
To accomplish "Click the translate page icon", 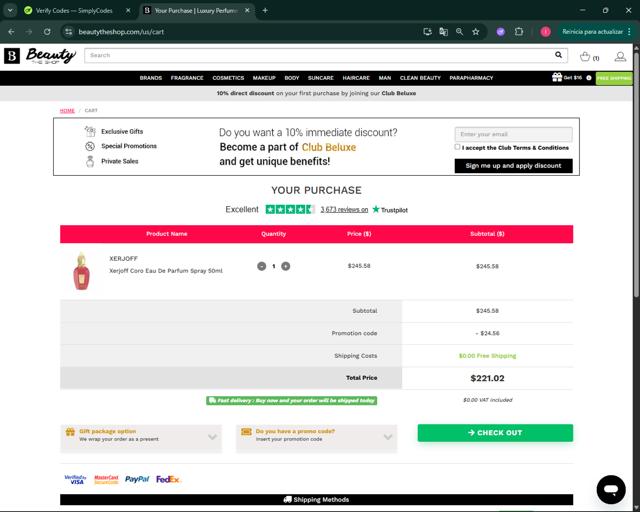I will click(x=444, y=31).
